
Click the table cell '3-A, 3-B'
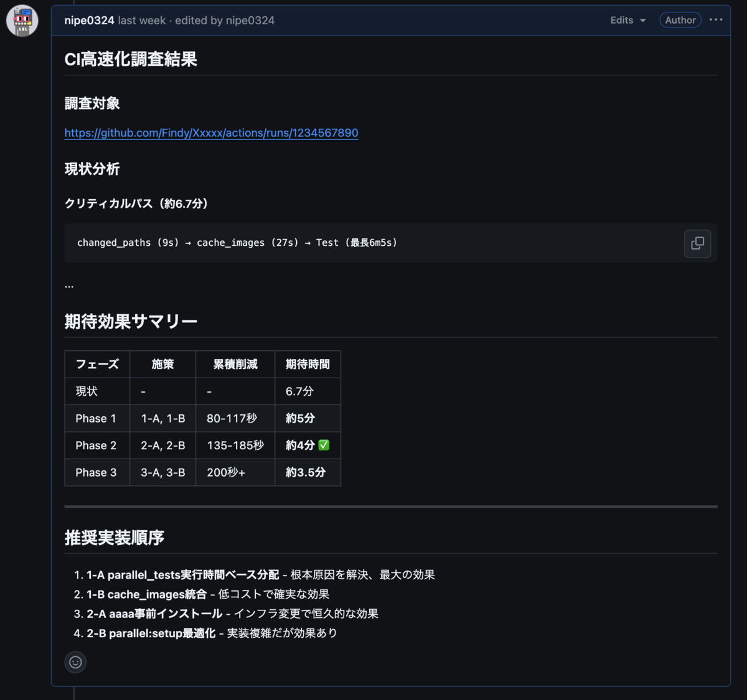coord(163,472)
